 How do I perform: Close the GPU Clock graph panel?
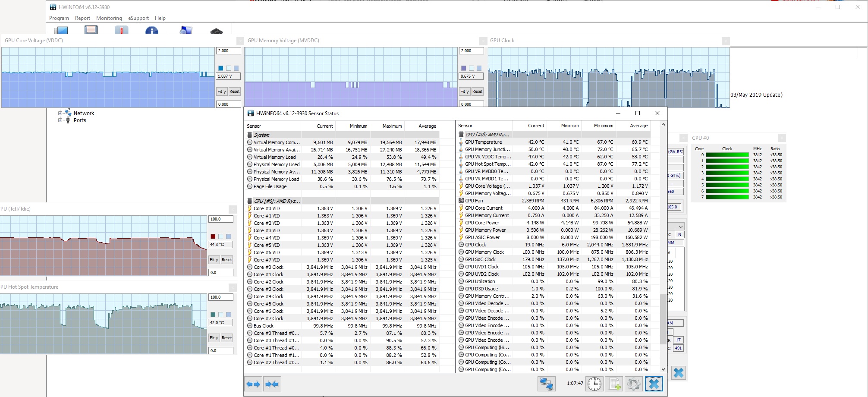click(726, 41)
